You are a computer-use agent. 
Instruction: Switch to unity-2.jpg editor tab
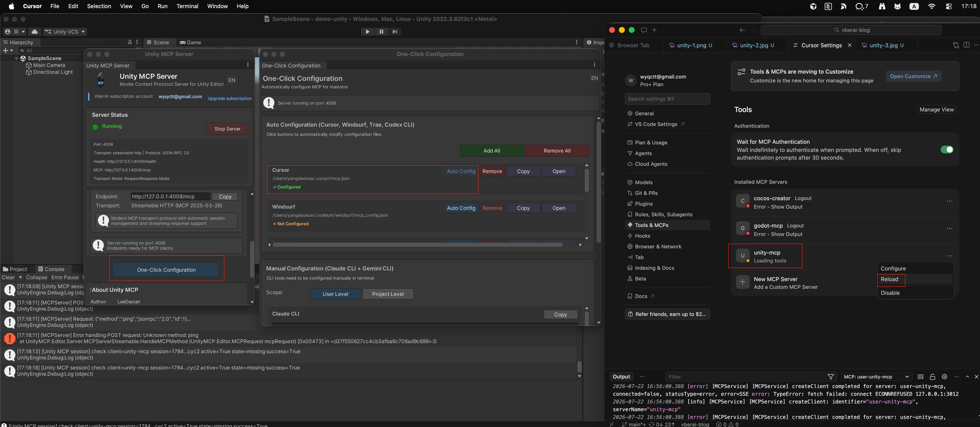pos(757,45)
